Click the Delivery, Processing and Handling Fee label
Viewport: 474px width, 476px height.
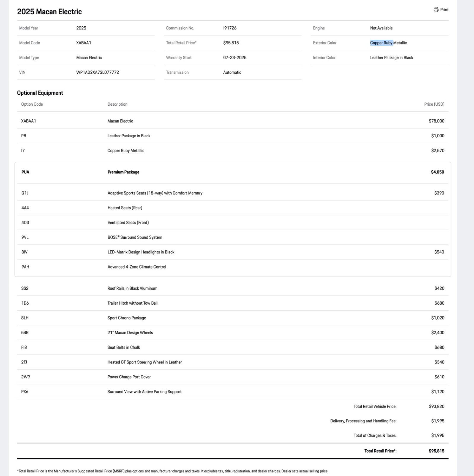pyautogui.click(x=363, y=421)
